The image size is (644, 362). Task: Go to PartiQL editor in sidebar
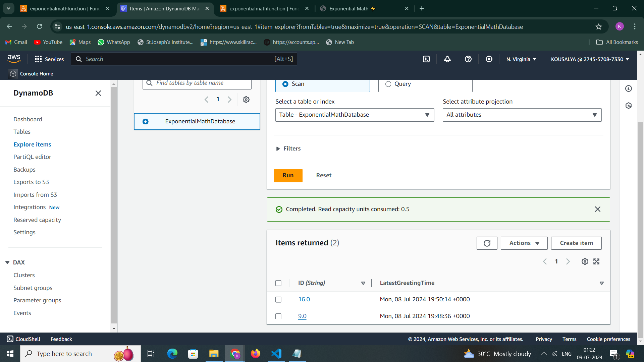(x=32, y=157)
